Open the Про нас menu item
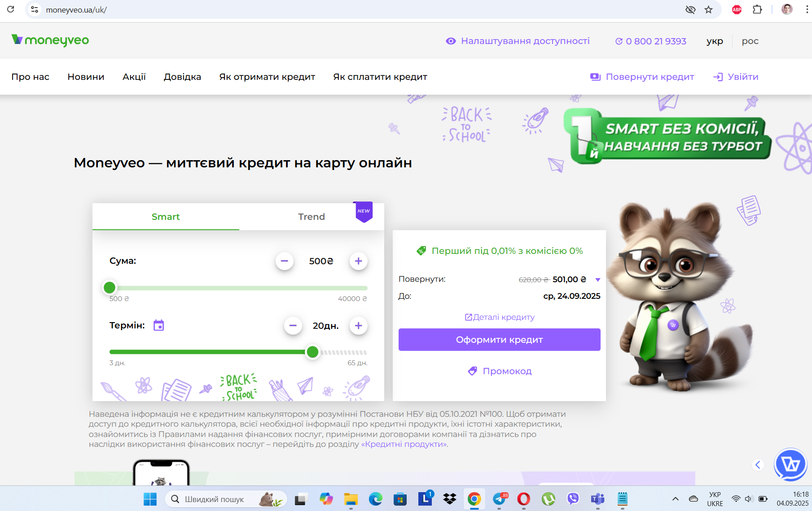The width and height of the screenshot is (812, 511). pos(31,77)
